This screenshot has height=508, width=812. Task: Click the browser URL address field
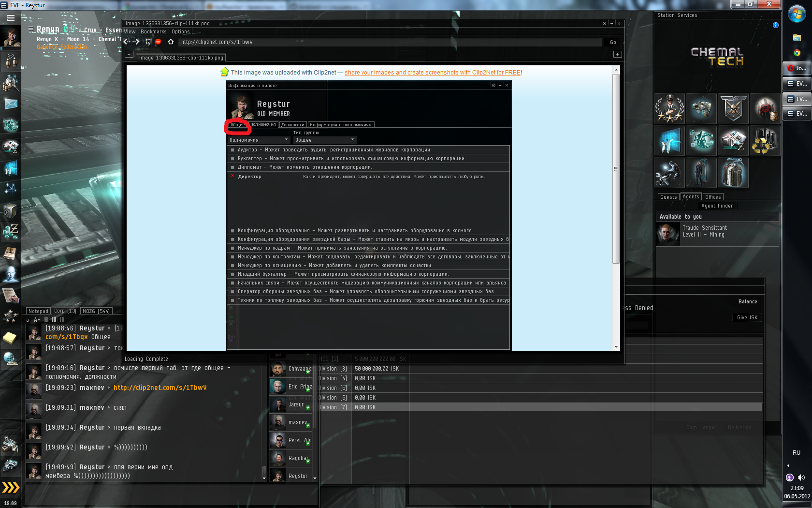390,42
